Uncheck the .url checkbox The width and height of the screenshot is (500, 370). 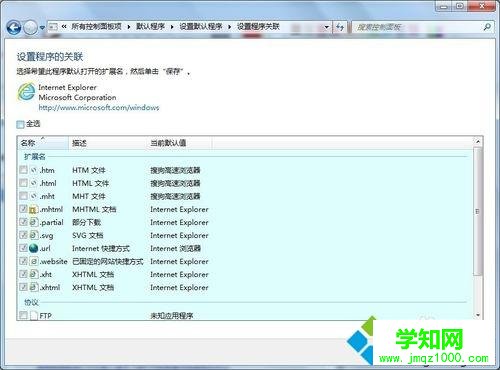pos(23,248)
